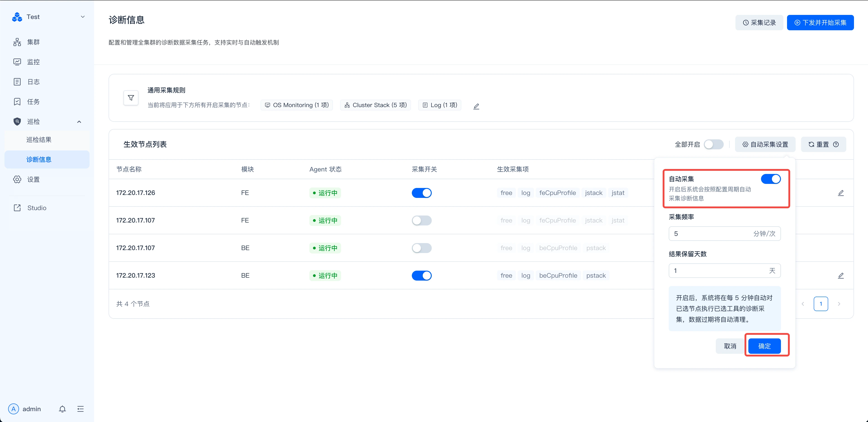Click the admin username label

32,409
